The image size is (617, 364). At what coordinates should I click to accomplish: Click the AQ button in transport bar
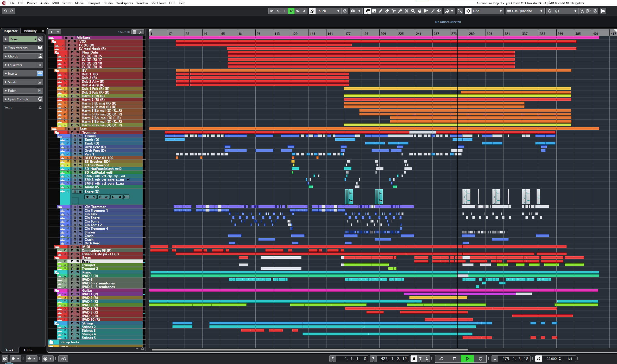point(64,359)
